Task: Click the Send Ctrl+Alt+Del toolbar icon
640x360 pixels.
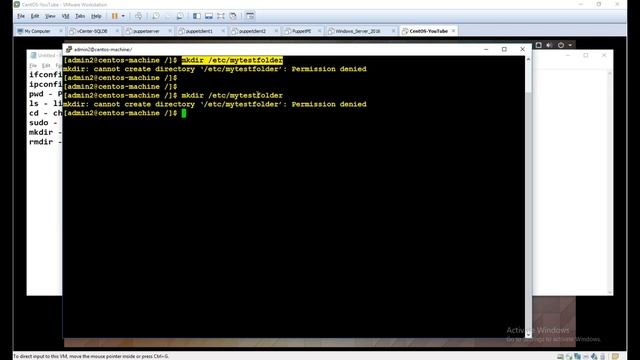Action: tap(138, 16)
